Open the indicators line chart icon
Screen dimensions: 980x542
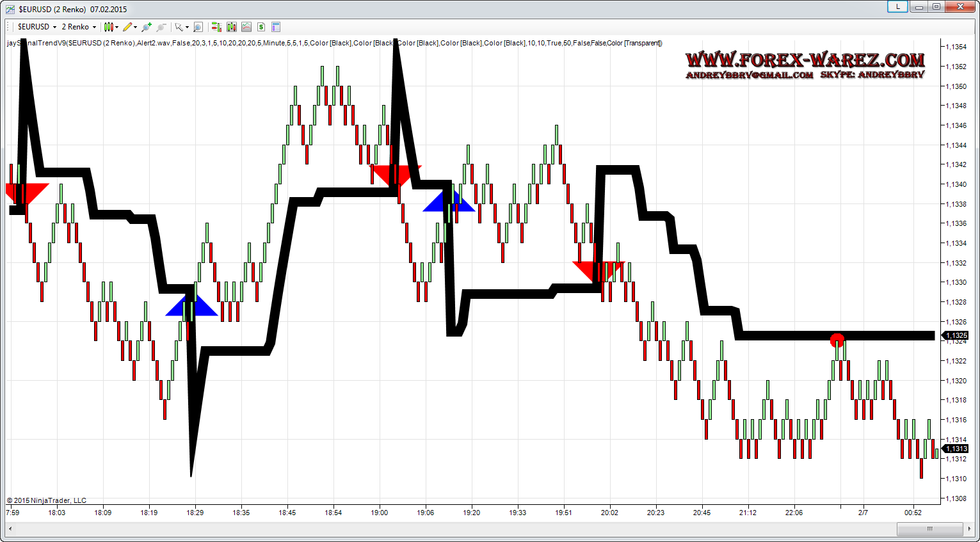(x=246, y=27)
